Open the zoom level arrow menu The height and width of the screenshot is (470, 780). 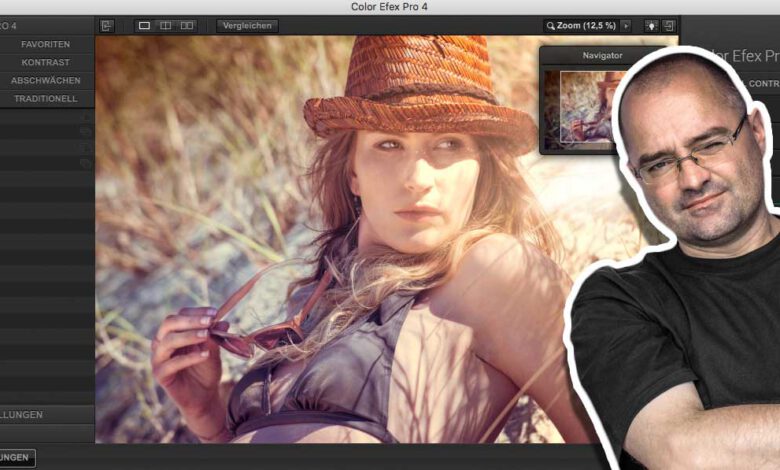coord(626,26)
